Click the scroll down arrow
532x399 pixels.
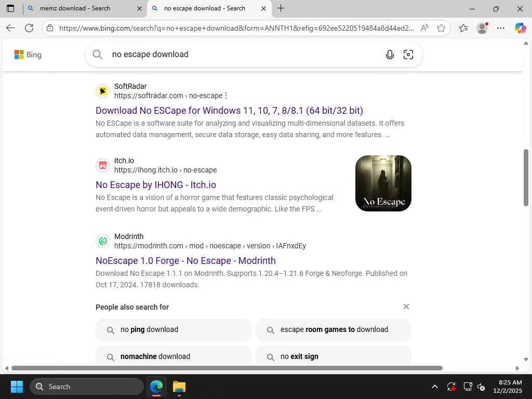tap(526, 360)
